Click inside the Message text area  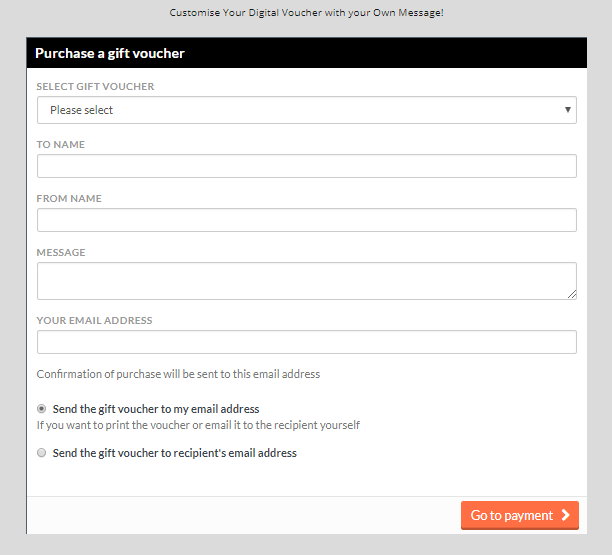(306, 280)
